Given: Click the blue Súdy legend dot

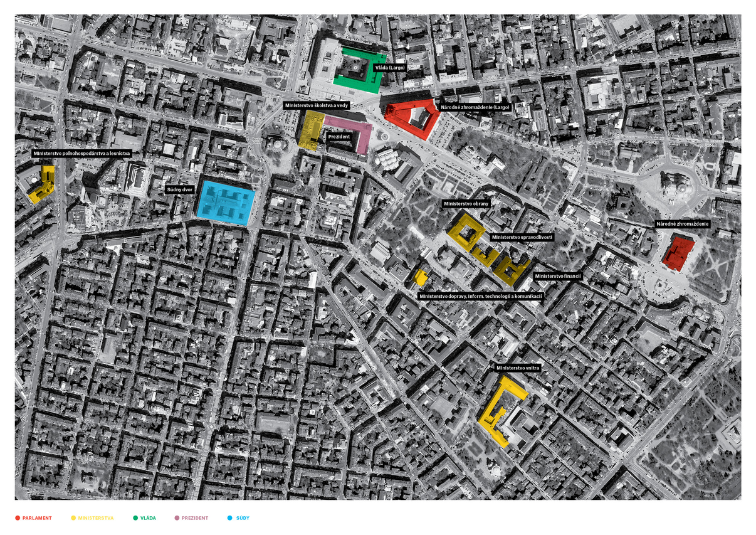Looking at the screenshot, I should pyautogui.click(x=230, y=518).
